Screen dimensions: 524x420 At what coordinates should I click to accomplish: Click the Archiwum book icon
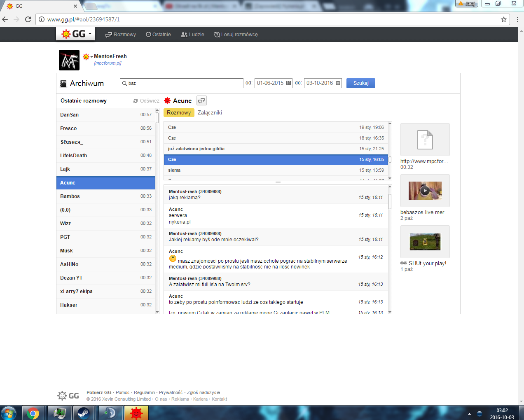click(x=63, y=84)
